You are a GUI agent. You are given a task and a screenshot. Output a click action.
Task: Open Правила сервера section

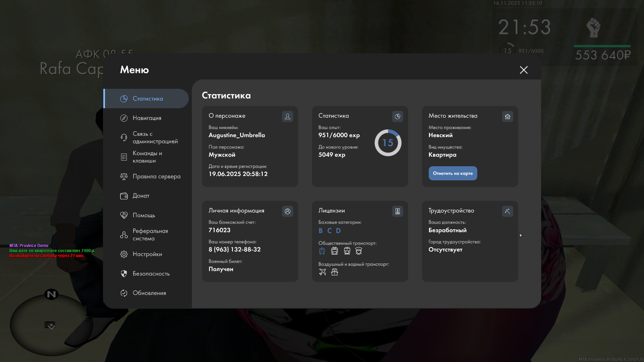156,176
